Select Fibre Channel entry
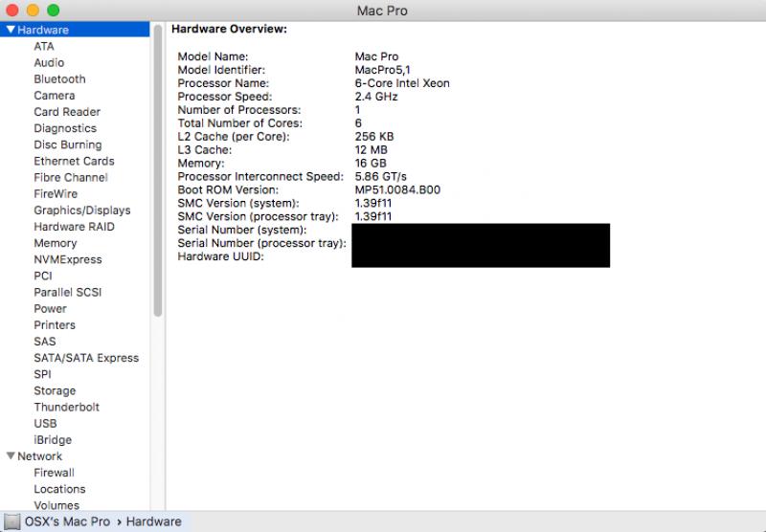The width and height of the screenshot is (766, 532). [x=71, y=177]
